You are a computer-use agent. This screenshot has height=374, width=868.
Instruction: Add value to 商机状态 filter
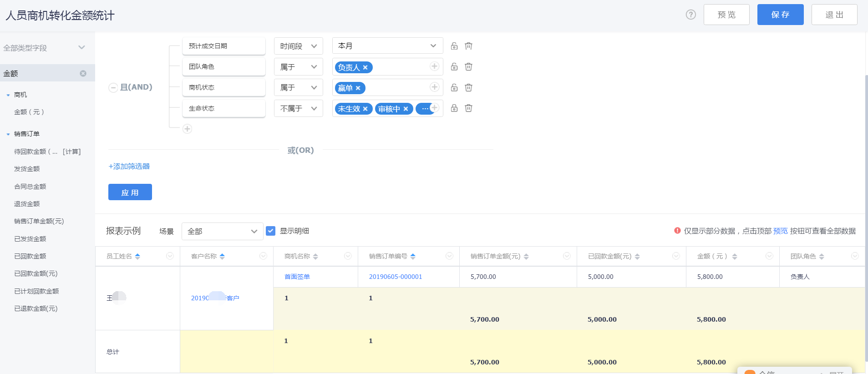tap(434, 87)
